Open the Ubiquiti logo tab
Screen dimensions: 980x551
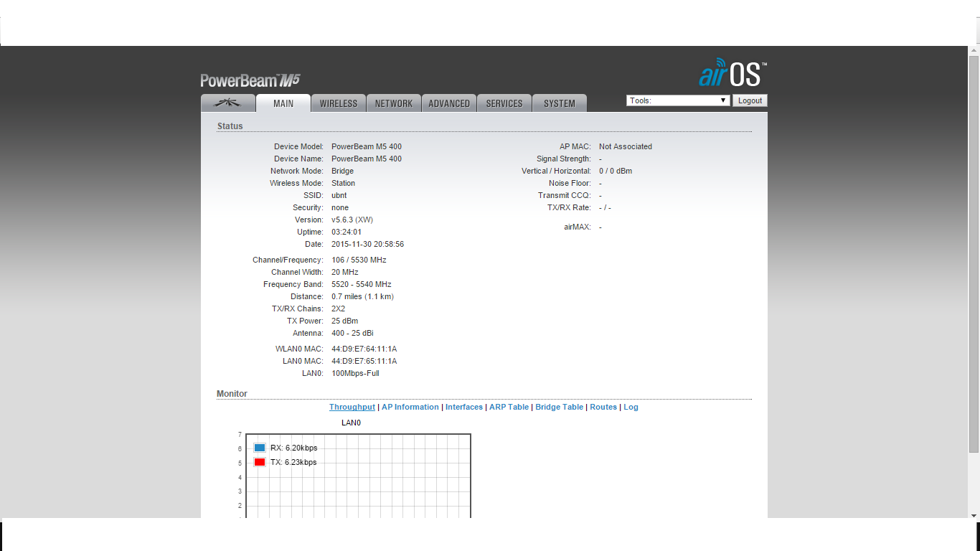(228, 103)
